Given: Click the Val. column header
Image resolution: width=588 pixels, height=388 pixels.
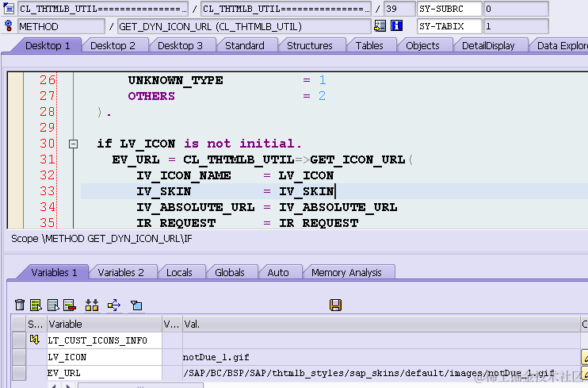Looking at the screenshot, I should [x=381, y=324].
